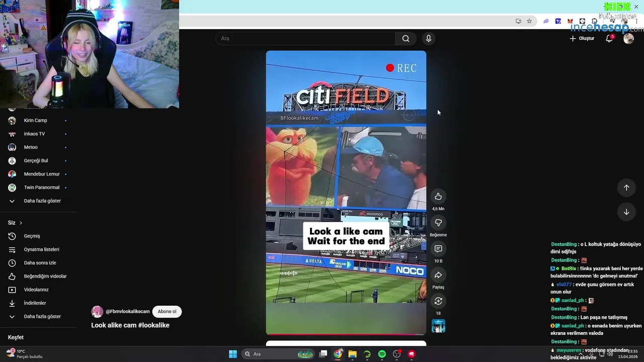Open Geçmiş history in sidebar
The height and width of the screenshot is (362, 644).
point(38,236)
